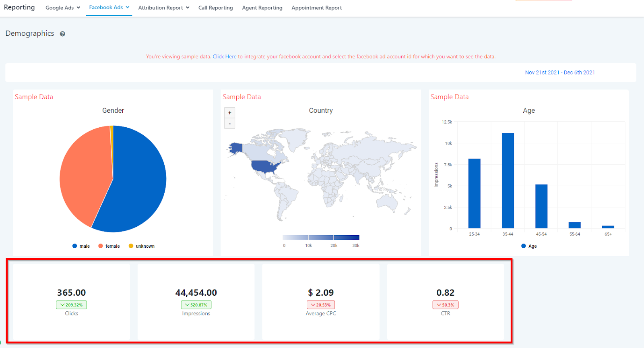
Task: Click the Impressions 520.87% change badge
Action: (196, 305)
